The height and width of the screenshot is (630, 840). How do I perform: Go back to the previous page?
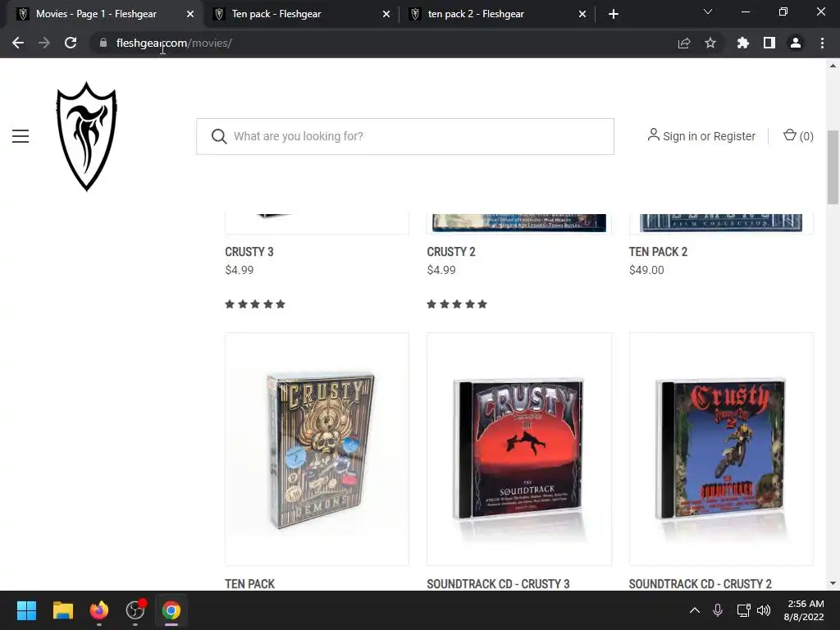[18, 43]
